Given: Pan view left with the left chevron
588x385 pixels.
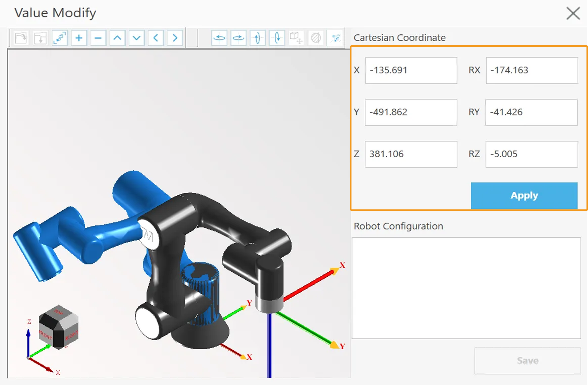Looking at the screenshot, I should click(156, 38).
